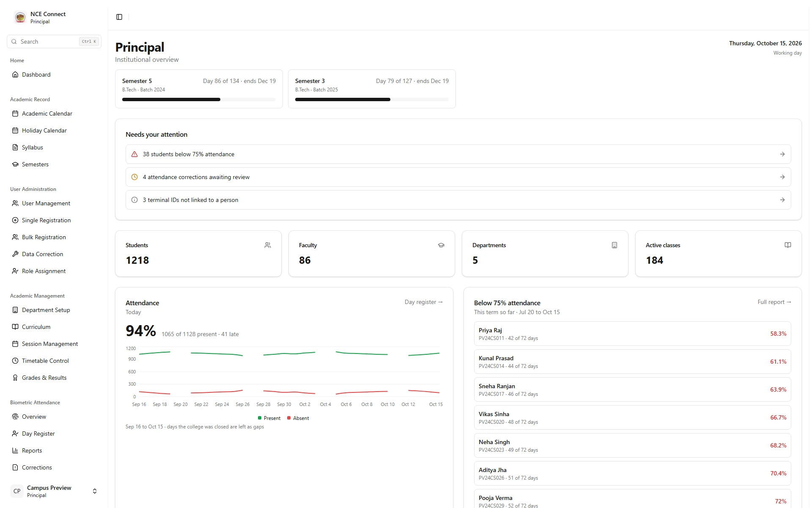Click the Syllabus document icon
Screen dimensions: 812x508
pos(15,147)
